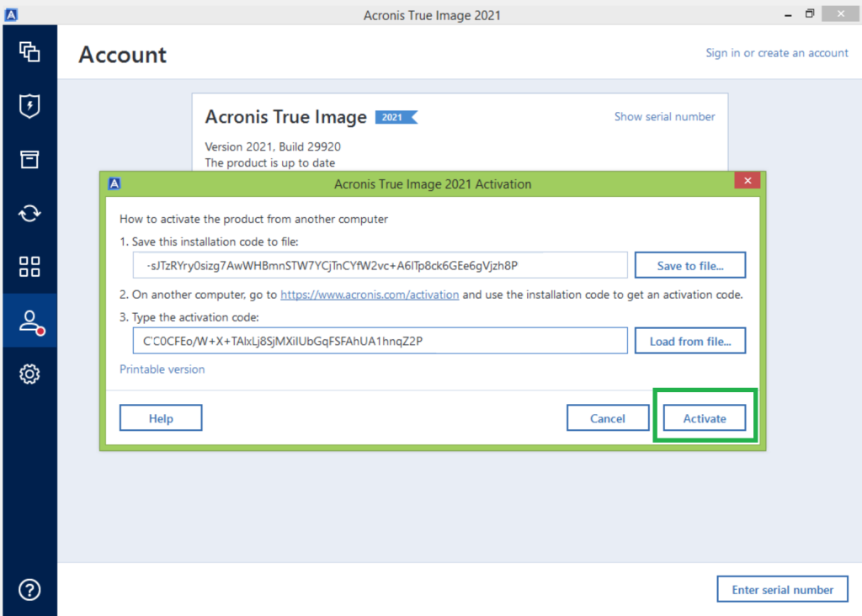
Task: Click the Acronis logo in Activation dialog
Action: pyautogui.click(x=114, y=183)
